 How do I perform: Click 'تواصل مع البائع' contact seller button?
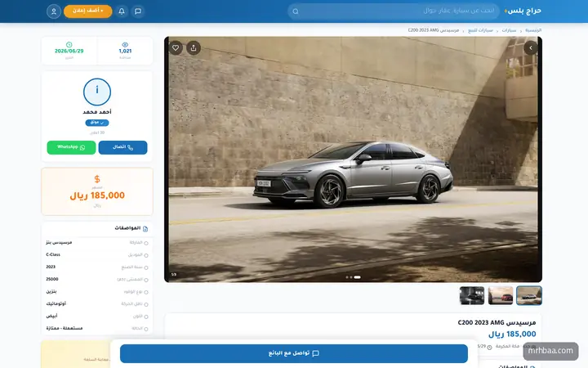tap(294, 353)
